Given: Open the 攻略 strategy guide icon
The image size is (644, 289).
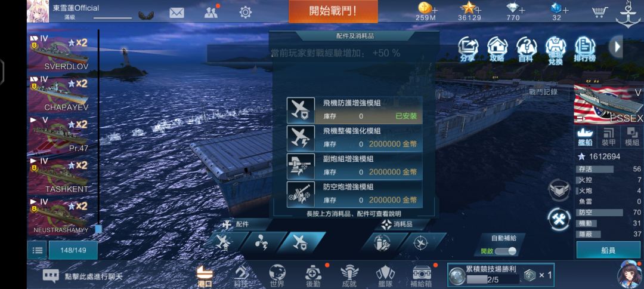Looking at the screenshot, I should pyautogui.click(x=497, y=49).
